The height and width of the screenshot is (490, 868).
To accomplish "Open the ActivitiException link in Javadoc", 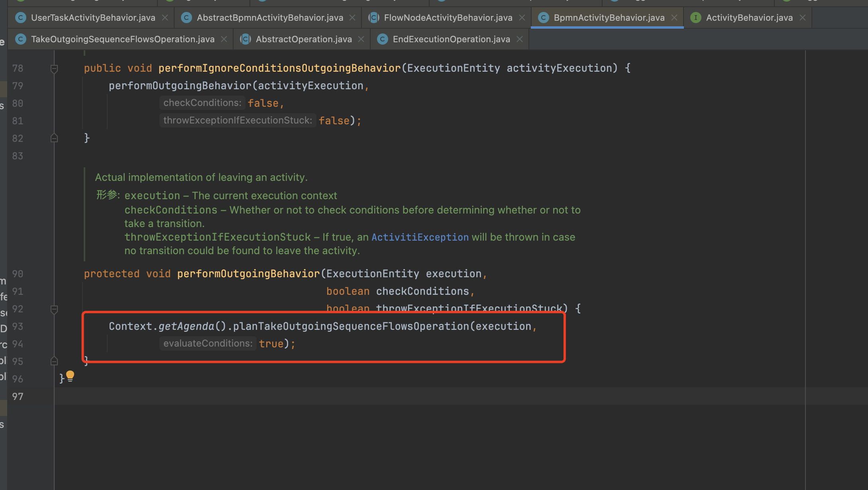I will pos(420,237).
